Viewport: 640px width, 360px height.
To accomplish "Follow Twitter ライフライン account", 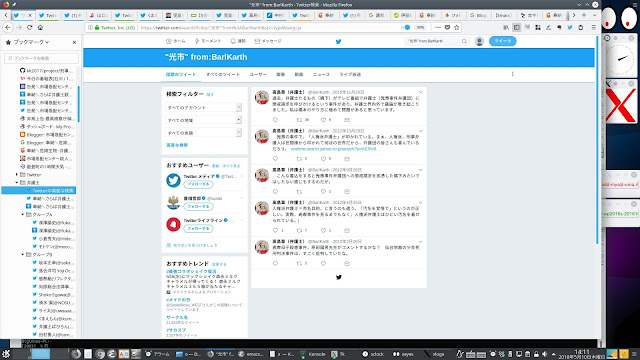I will click(x=198, y=229).
